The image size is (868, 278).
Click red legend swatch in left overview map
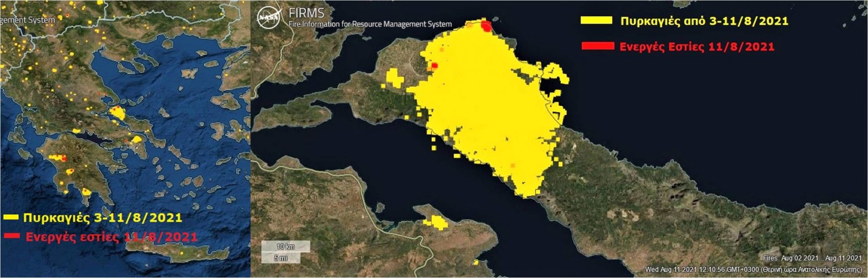[x=12, y=236]
